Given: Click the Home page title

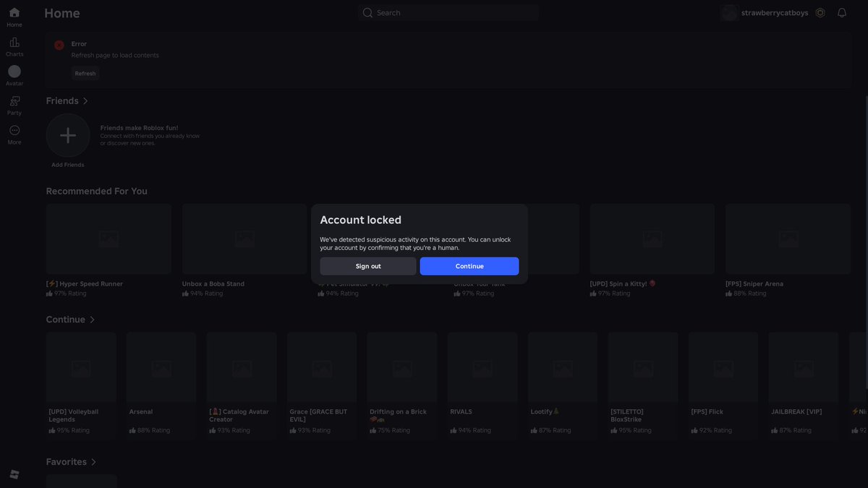Looking at the screenshot, I should coord(62,13).
